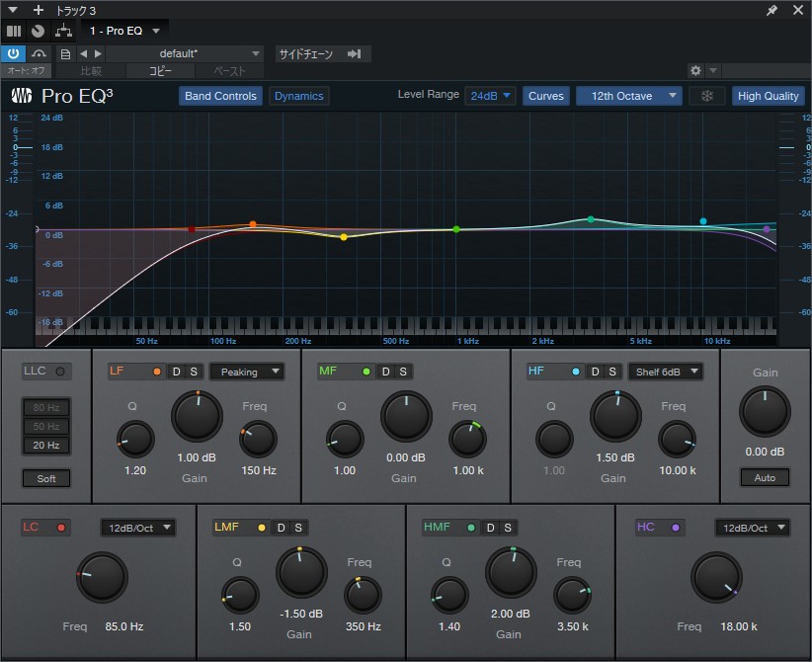Image resolution: width=812 pixels, height=662 pixels.
Task: Open 12th Octave spectrum dropdown
Action: [628, 96]
